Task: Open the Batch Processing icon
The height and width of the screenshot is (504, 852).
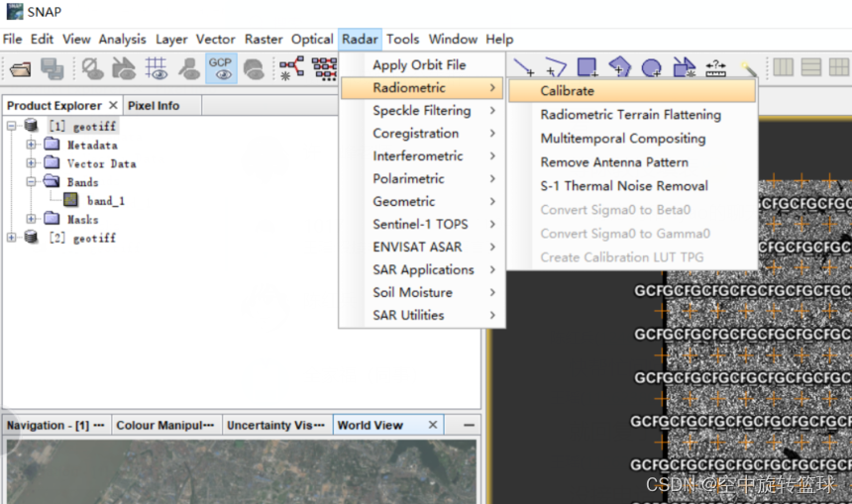Action: click(324, 69)
